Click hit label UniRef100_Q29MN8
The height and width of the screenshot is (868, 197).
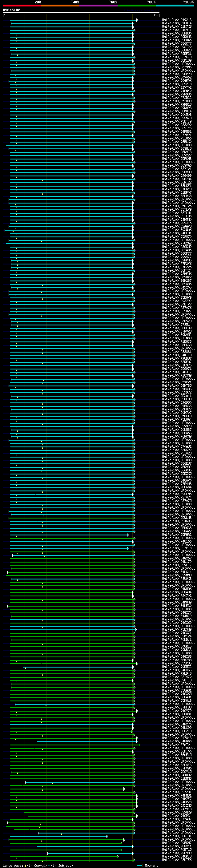(x=177, y=575)
